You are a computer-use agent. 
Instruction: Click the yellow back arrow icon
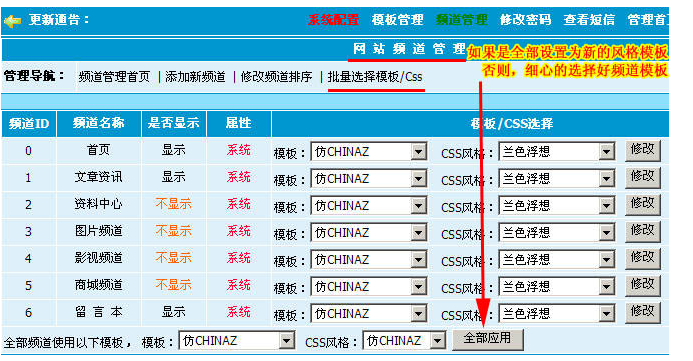pyautogui.click(x=12, y=20)
